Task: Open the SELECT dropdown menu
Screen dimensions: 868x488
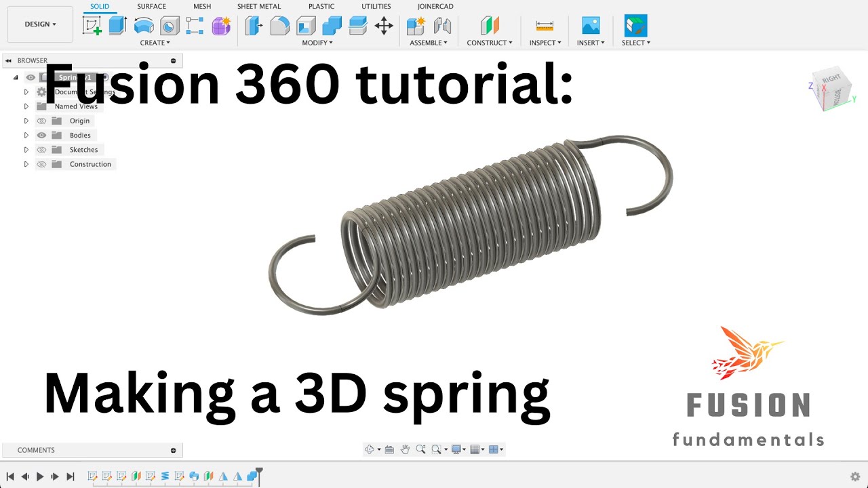Action: [x=636, y=43]
